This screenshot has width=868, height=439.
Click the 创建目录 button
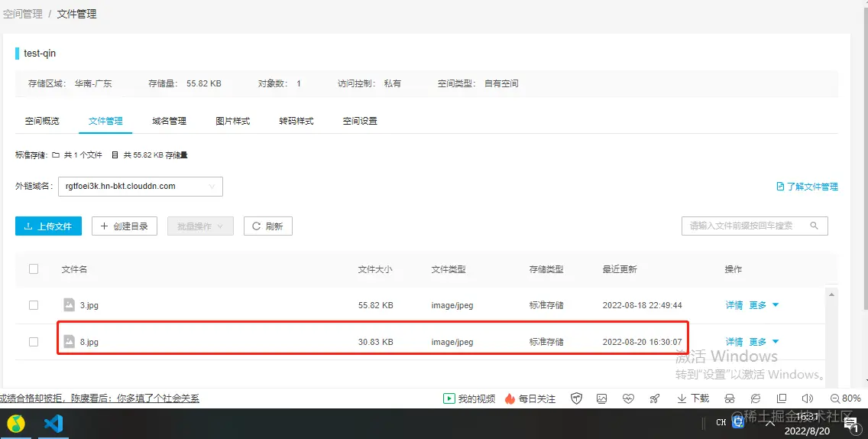point(125,226)
